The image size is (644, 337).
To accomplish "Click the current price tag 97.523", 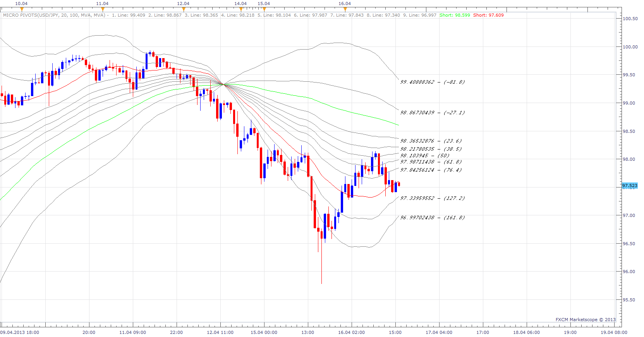I will (630, 186).
